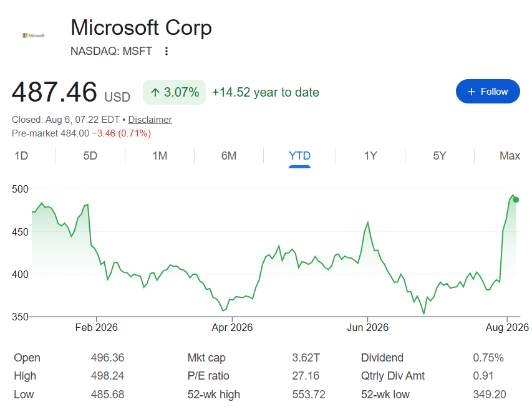Click the green current-price dot on chart
The width and height of the screenshot is (532, 412).
(x=516, y=199)
